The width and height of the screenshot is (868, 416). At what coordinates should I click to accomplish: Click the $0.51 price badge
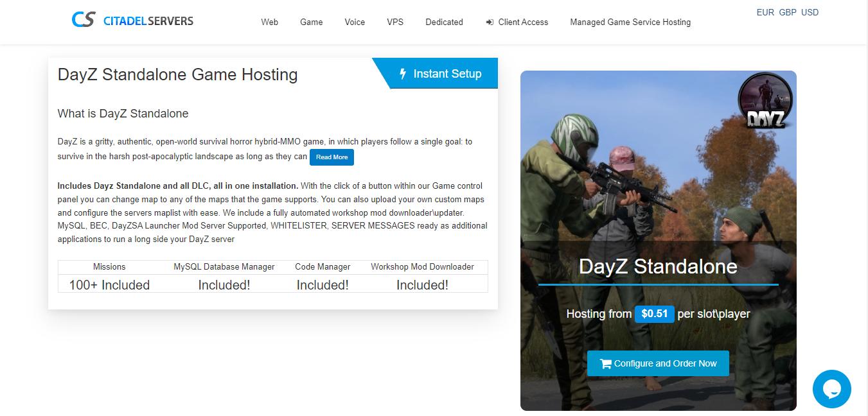(x=654, y=314)
